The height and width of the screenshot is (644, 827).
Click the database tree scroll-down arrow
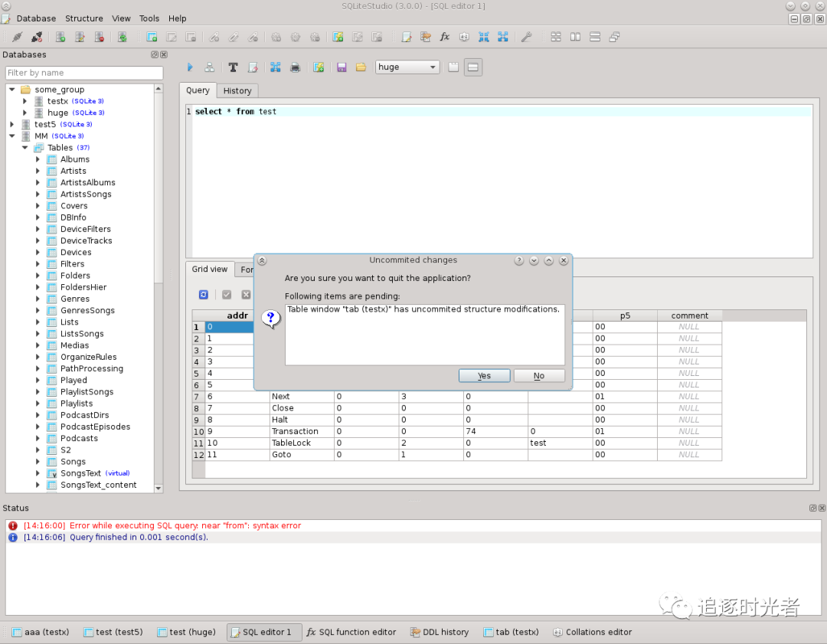(159, 489)
